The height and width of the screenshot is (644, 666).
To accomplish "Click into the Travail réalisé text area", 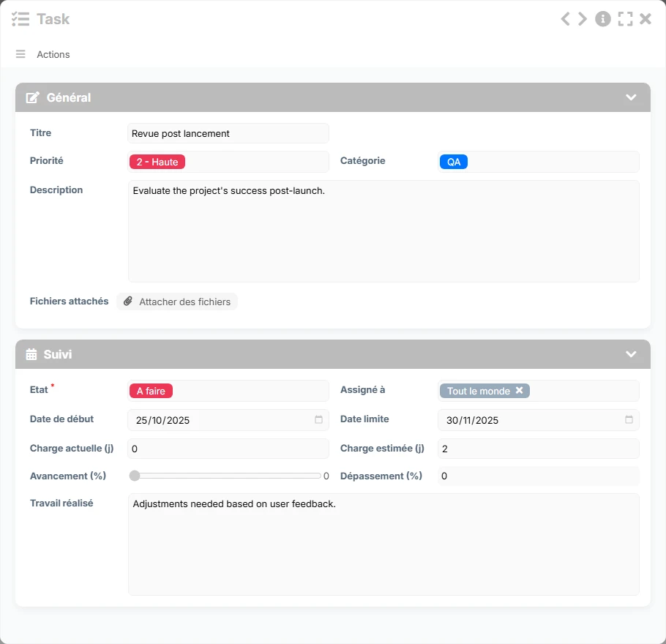I will click(383, 544).
